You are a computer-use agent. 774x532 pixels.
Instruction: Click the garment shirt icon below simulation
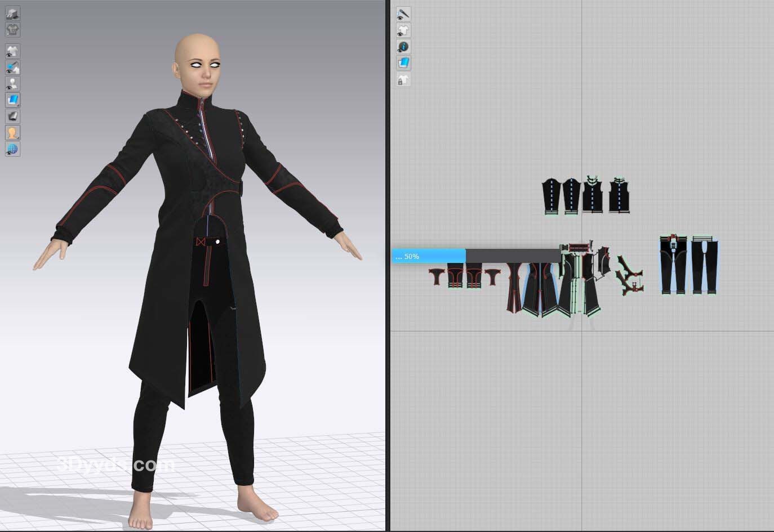click(x=12, y=29)
